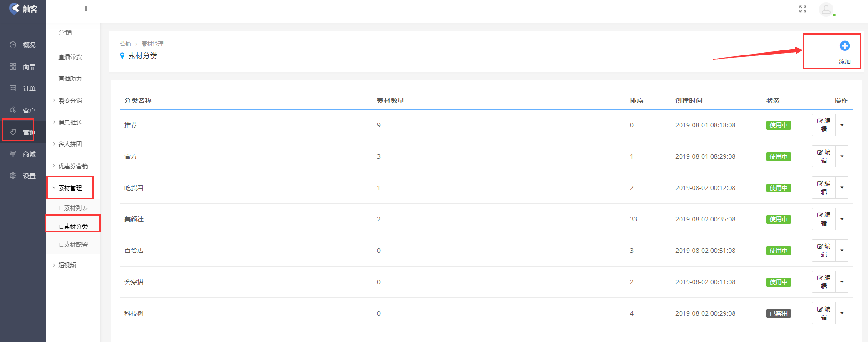Open dropdown arrow for 推荐 row
The width and height of the screenshot is (868, 342).
(842, 125)
